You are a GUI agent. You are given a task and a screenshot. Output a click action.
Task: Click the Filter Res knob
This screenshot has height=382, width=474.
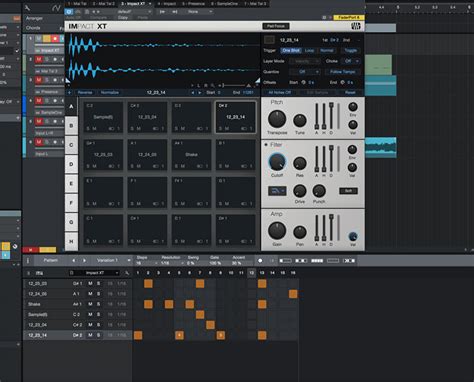pyautogui.click(x=300, y=163)
